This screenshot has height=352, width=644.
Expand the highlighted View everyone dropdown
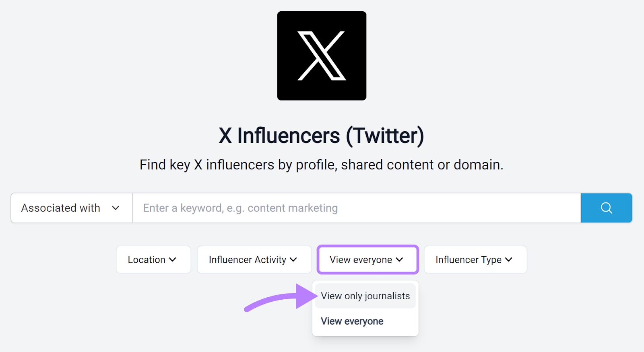367,259
